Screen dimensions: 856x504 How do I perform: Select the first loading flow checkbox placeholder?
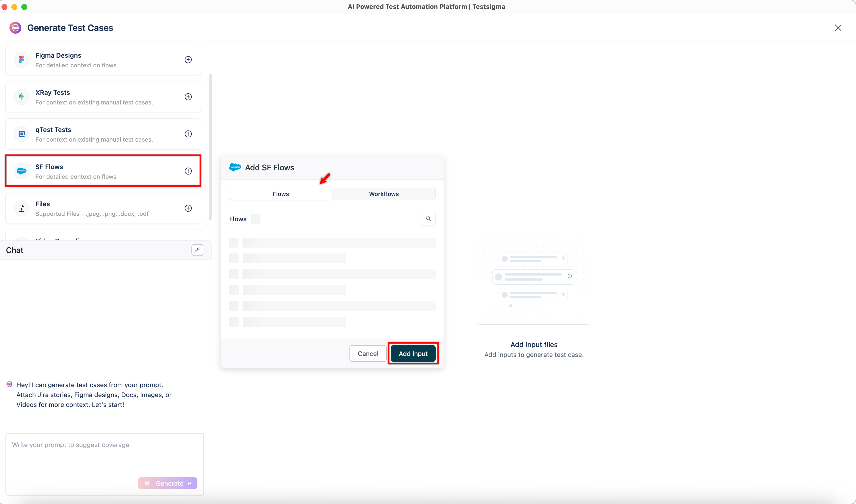point(234,243)
